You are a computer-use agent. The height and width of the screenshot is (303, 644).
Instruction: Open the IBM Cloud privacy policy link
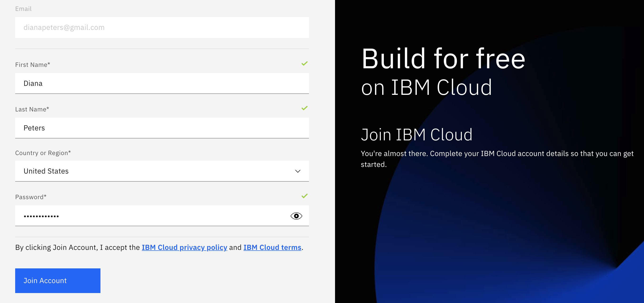pyautogui.click(x=184, y=248)
